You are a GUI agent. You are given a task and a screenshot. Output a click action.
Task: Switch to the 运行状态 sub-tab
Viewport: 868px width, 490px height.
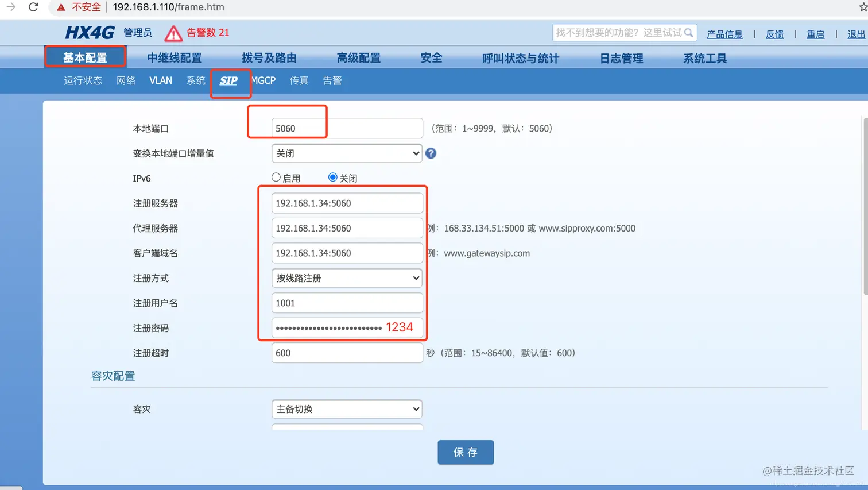click(83, 80)
